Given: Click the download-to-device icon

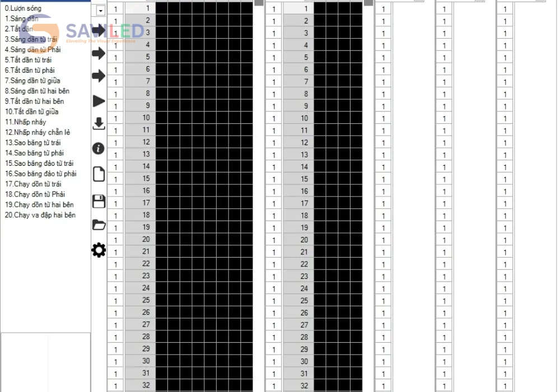Looking at the screenshot, I should pos(99,124).
